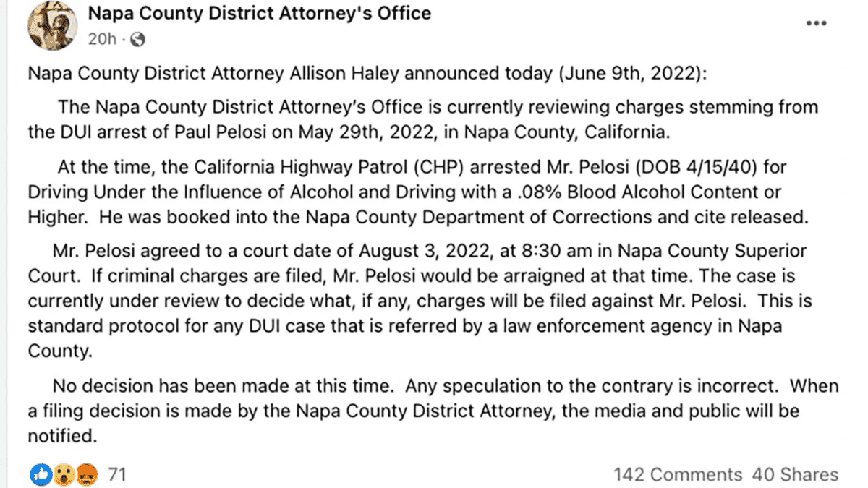The width and height of the screenshot is (868, 488).
Task: Click the public globe privacy icon
Action: 137,39
